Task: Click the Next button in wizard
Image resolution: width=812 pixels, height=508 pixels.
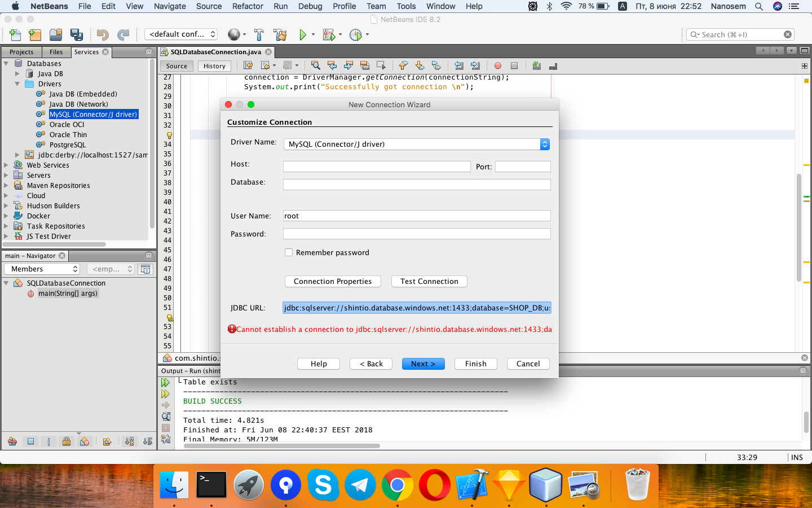Action: (x=423, y=364)
